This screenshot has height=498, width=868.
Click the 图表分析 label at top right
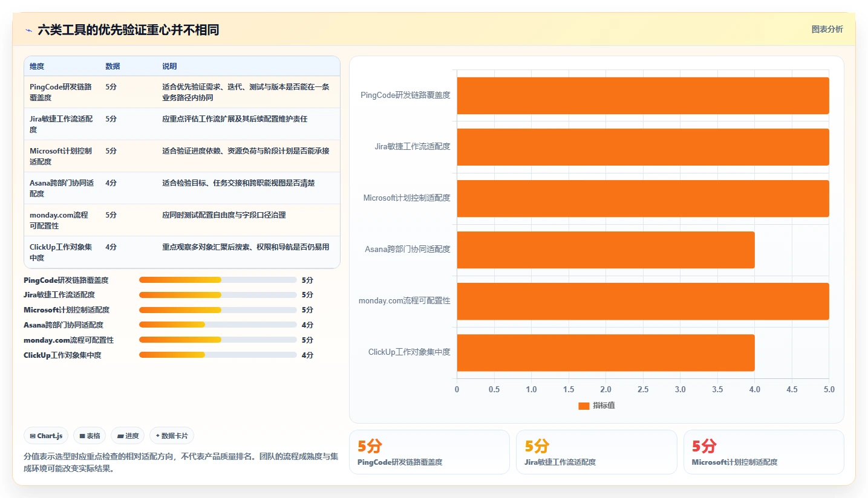pos(827,30)
